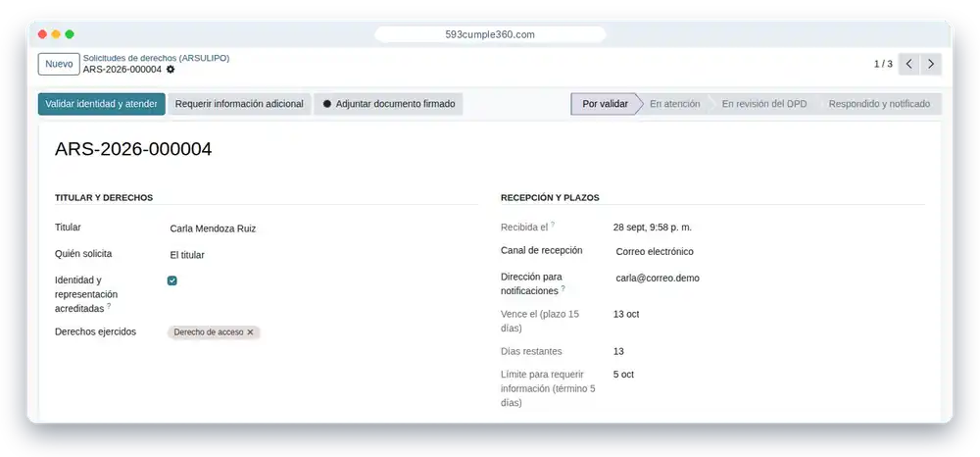980x457 pixels.
Task: Click the 1 / 3 record counter
Action: 883,64
